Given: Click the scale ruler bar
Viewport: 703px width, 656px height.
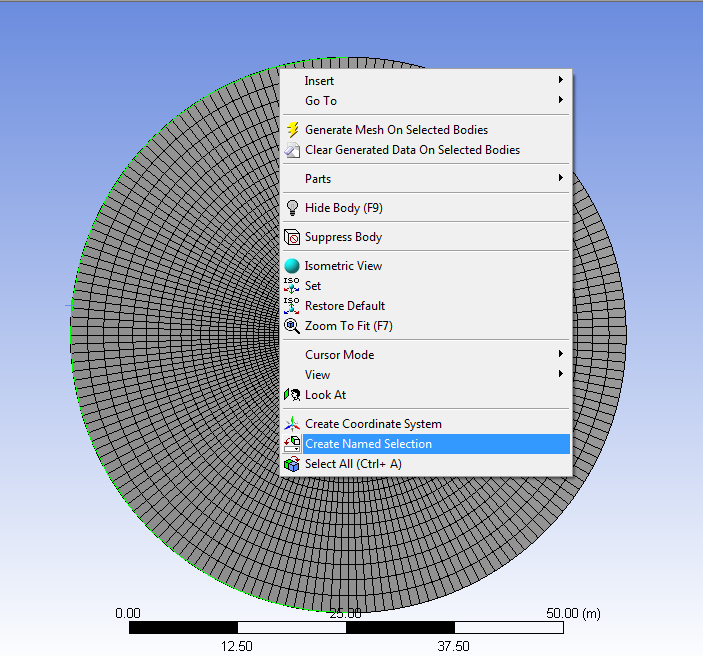Looking at the screenshot, I should pyautogui.click(x=346, y=627).
